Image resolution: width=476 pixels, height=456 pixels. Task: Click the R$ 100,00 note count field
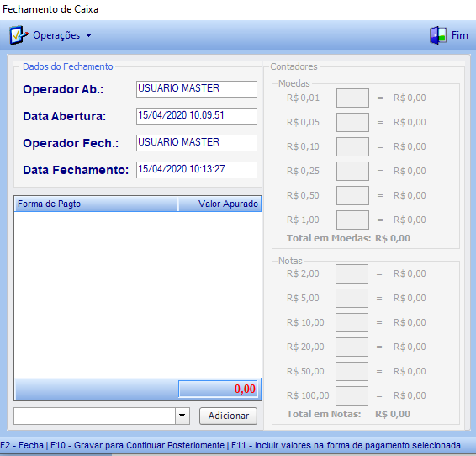tap(352, 395)
